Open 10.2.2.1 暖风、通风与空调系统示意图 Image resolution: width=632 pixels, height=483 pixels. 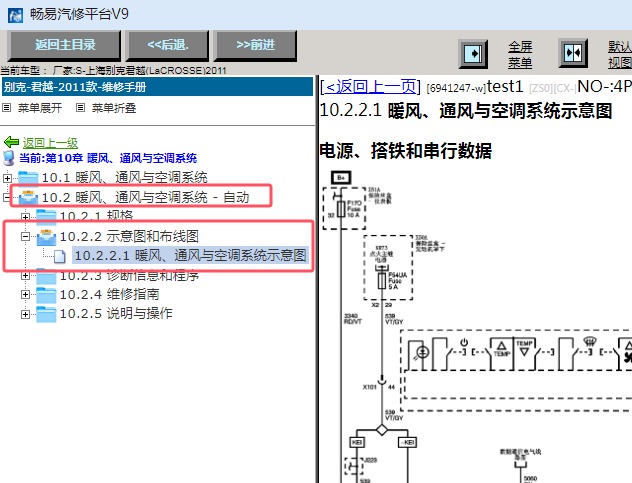click(x=190, y=256)
